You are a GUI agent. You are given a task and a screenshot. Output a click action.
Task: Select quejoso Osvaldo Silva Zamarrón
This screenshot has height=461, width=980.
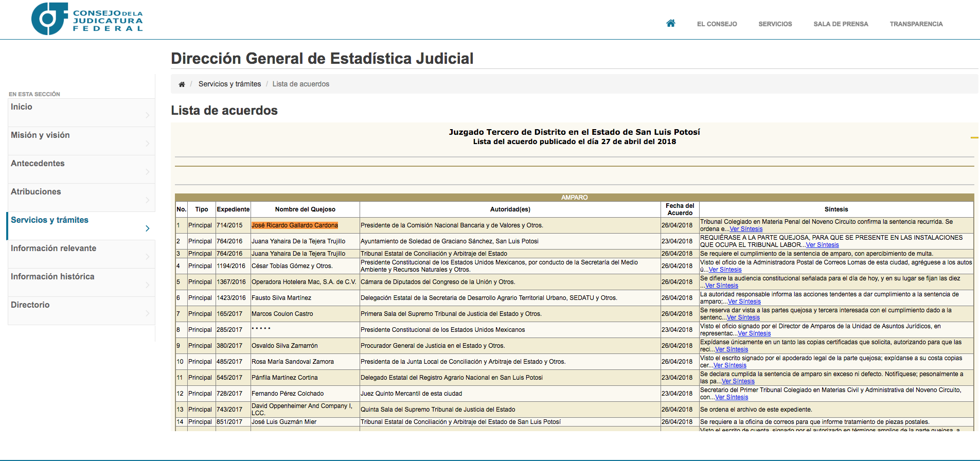point(284,346)
